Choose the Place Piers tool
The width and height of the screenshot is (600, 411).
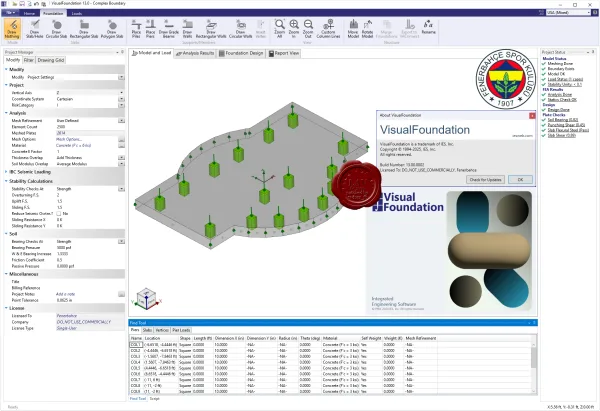(x=150, y=29)
